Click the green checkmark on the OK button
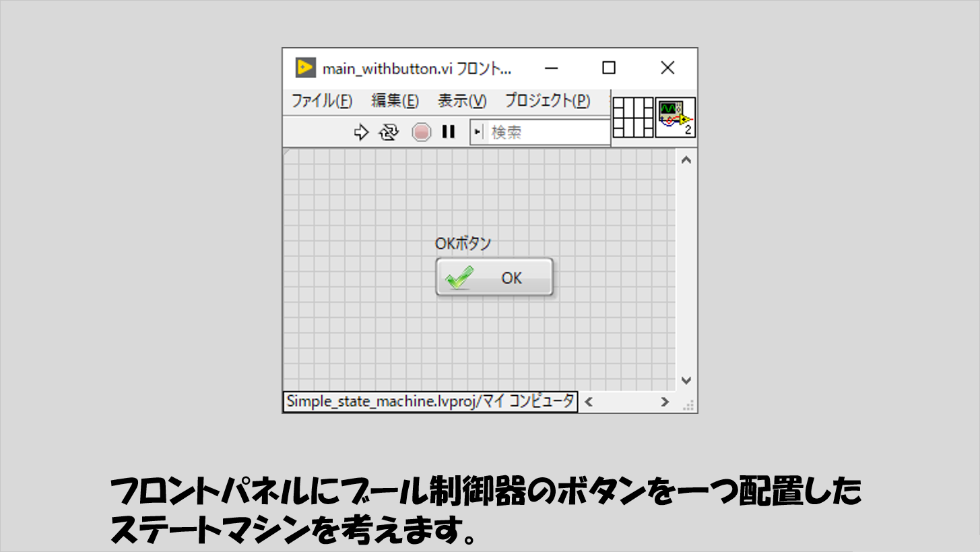Screen dimensions: 980x552 point(460,277)
